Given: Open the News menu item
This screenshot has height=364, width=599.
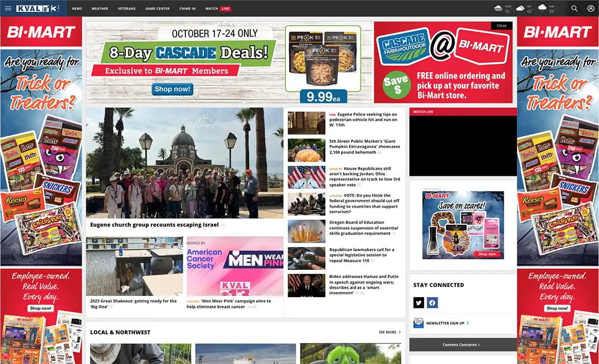Looking at the screenshot, I should point(77,8).
